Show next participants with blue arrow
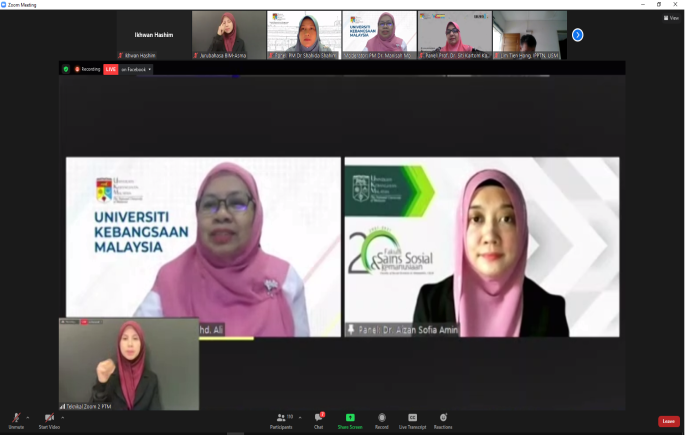This screenshot has width=685, height=435. pyautogui.click(x=577, y=35)
